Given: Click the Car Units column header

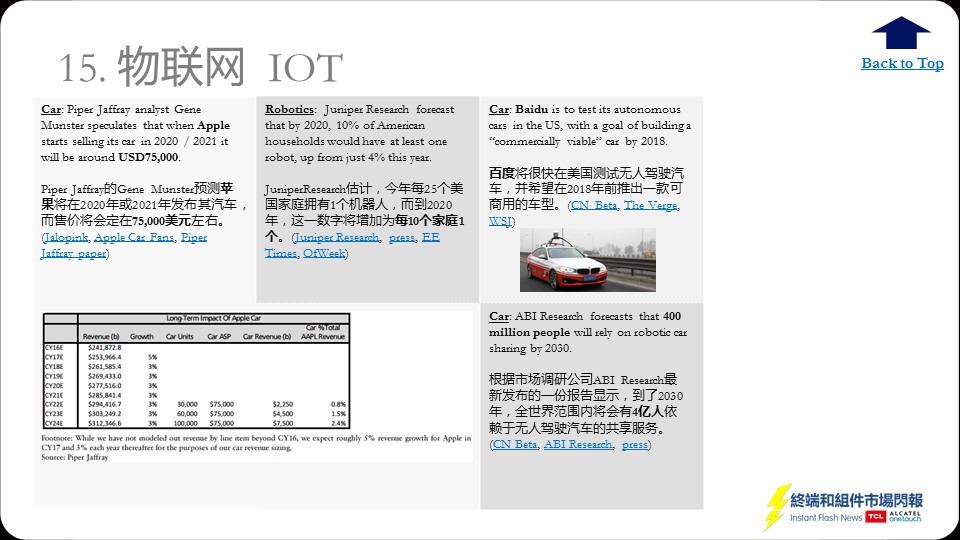Looking at the screenshot, I should [x=179, y=336].
